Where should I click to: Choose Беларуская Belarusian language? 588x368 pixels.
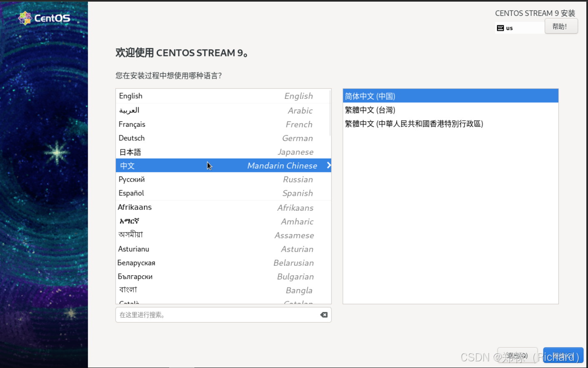223,263
